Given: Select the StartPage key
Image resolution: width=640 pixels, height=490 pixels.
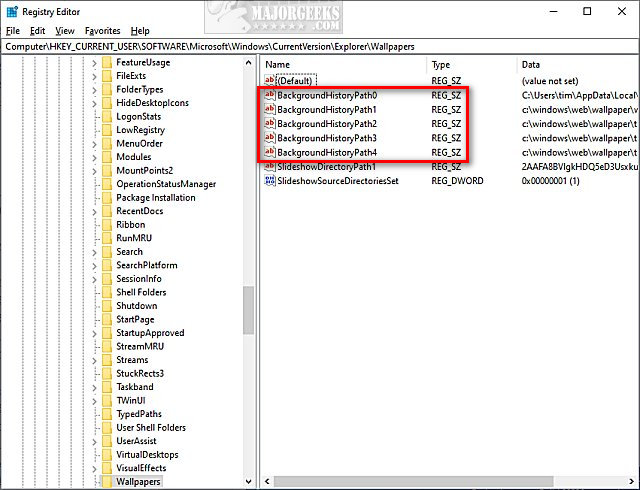Looking at the screenshot, I should (135, 319).
